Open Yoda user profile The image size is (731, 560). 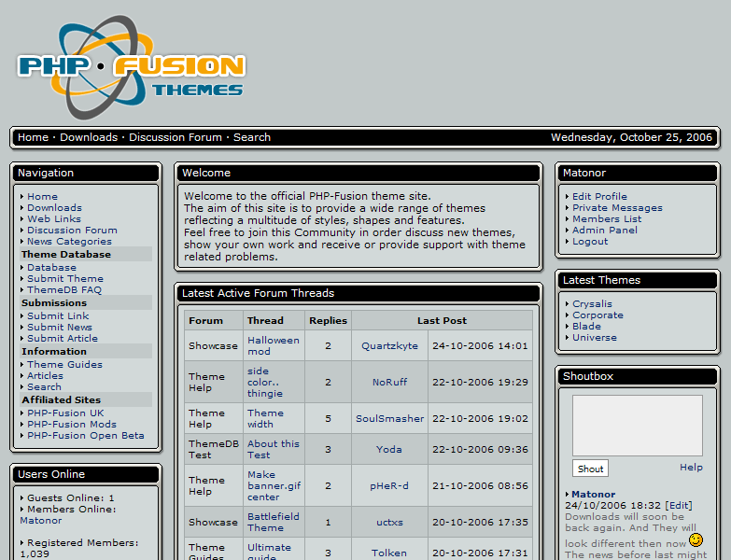[389, 449]
